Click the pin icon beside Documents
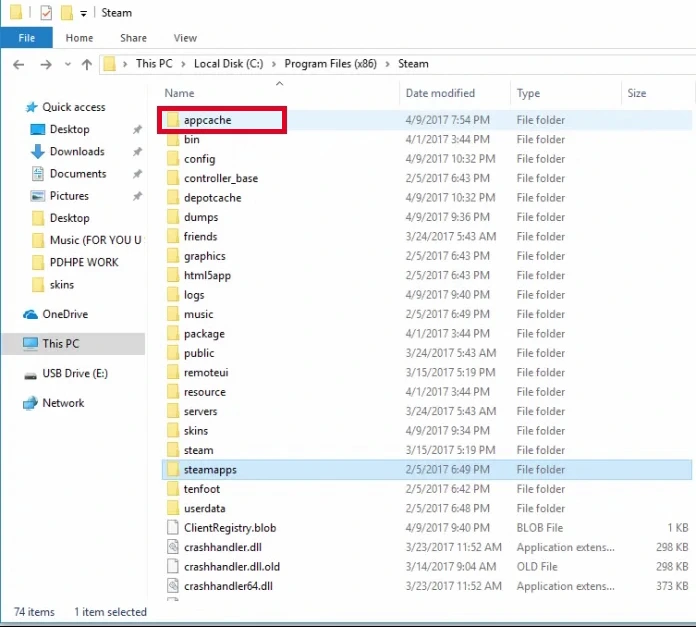Screen dimensions: 696x627 coord(138,174)
